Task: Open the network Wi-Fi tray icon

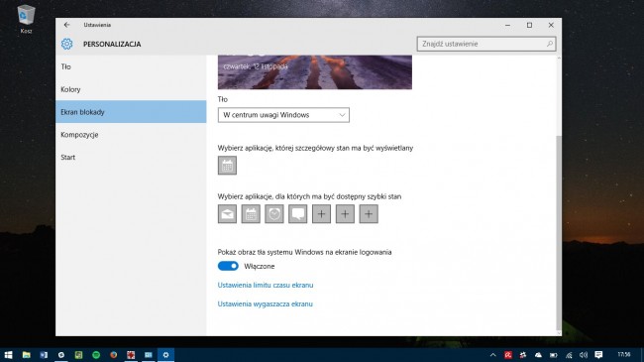Action: coord(569,355)
